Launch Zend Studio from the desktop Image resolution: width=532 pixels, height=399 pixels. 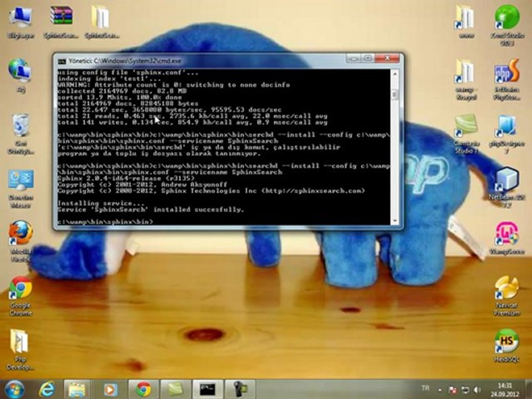(x=507, y=24)
